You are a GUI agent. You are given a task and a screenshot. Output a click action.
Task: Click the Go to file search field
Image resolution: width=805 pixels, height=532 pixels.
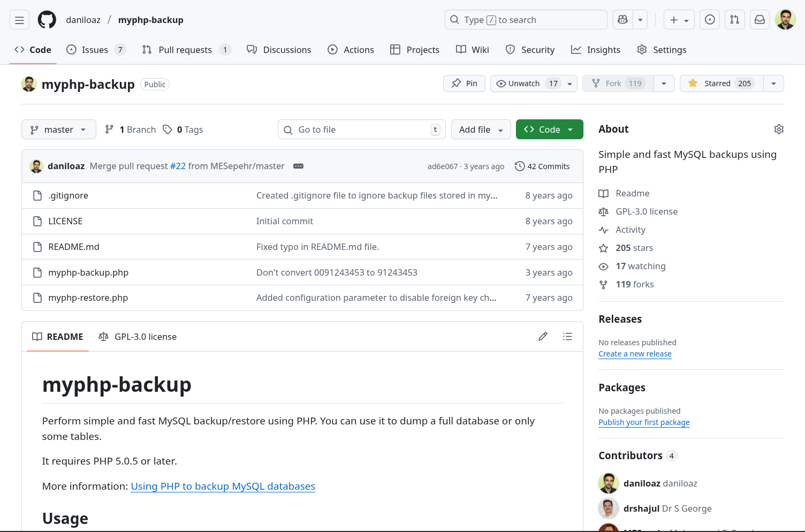[361, 129]
